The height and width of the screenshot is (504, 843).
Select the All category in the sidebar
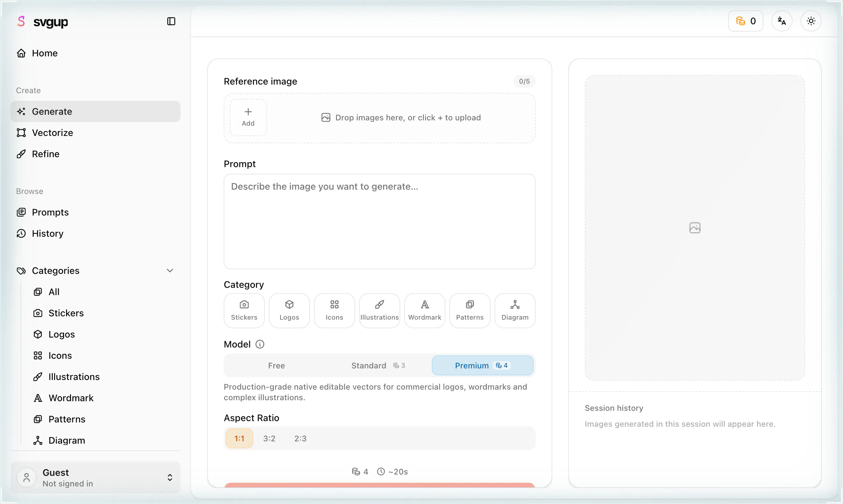click(104, 292)
